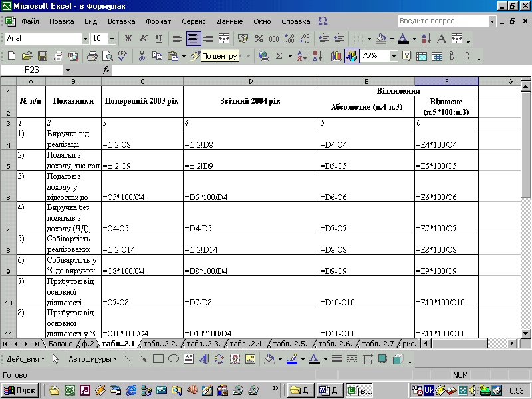Open Internet Explorer from quick launch
The width and height of the screenshot is (532, 399).
coord(131,390)
